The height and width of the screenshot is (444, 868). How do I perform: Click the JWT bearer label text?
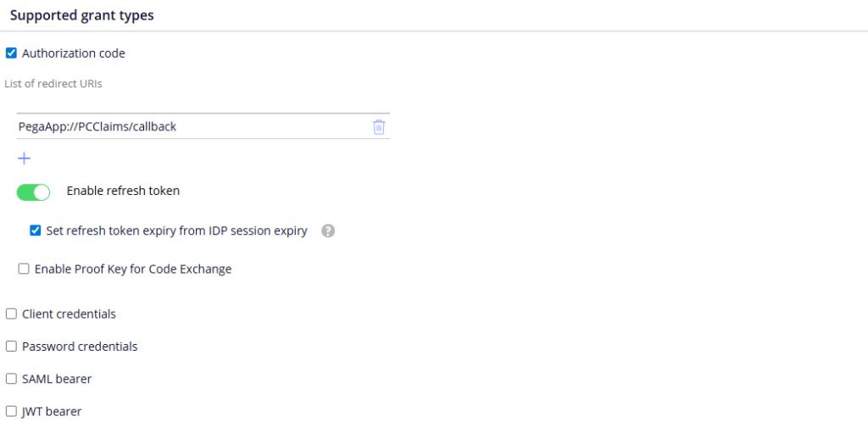52,411
